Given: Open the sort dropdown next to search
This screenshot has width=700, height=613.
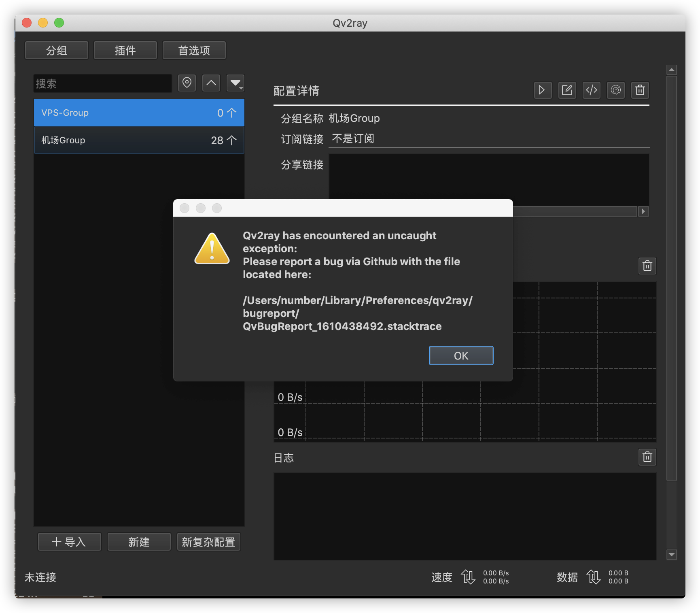Looking at the screenshot, I should pos(235,83).
